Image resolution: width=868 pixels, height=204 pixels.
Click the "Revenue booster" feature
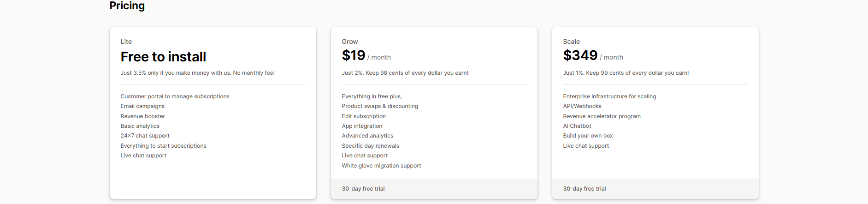142,116
